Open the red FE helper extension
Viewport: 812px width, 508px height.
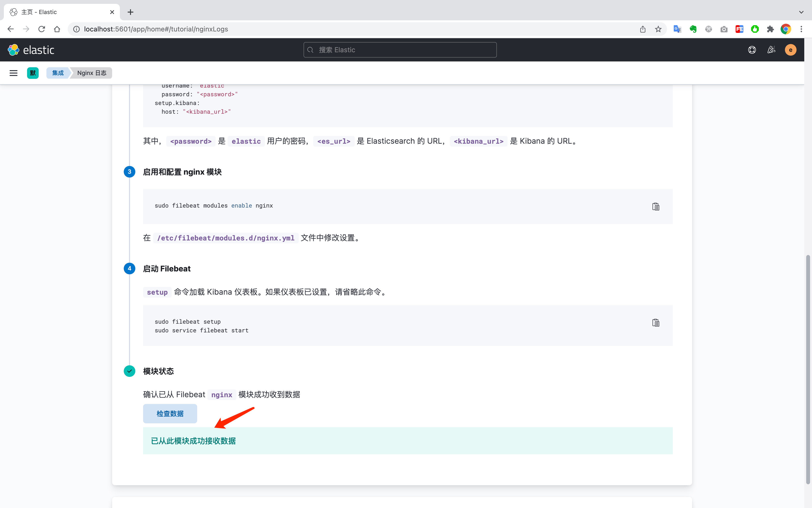(739, 29)
